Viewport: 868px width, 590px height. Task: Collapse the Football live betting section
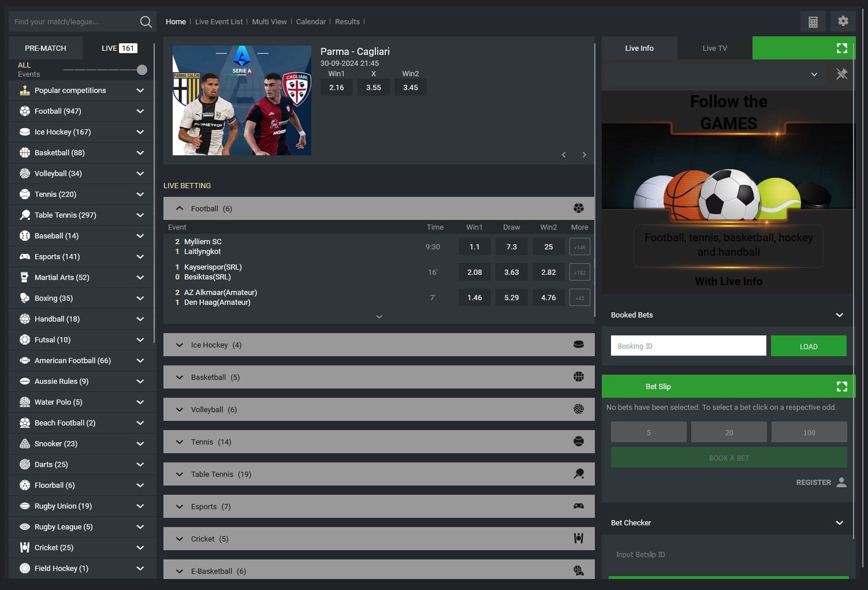(x=179, y=208)
